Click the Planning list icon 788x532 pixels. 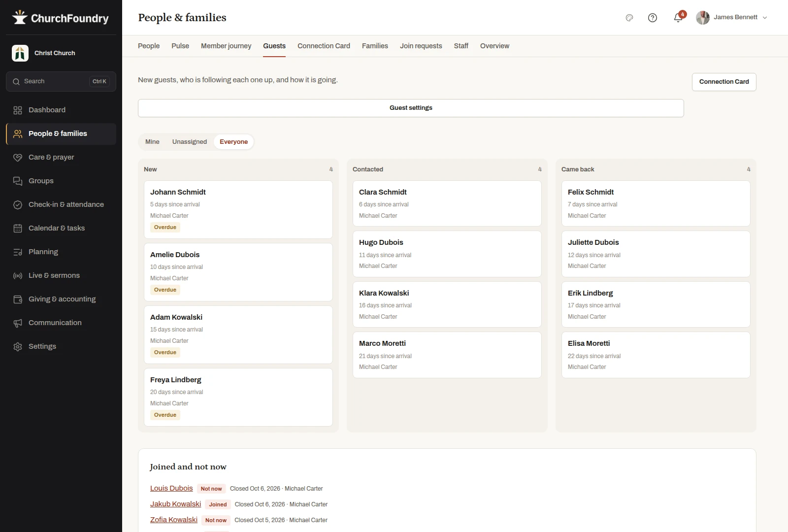(18, 252)
